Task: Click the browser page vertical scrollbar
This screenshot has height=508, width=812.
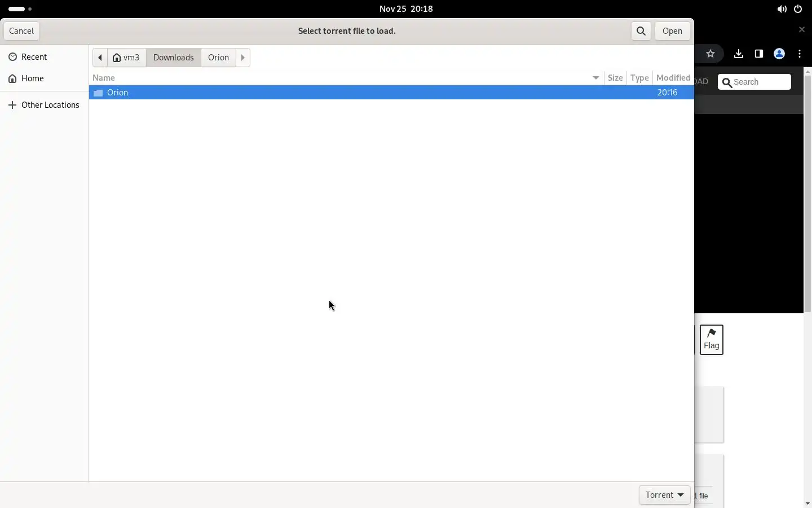Action: (809, 195)
